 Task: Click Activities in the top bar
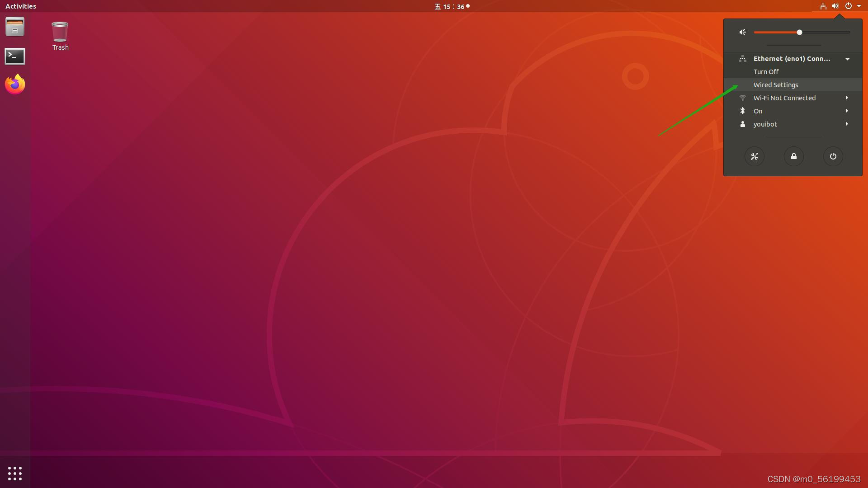[21, 6]
